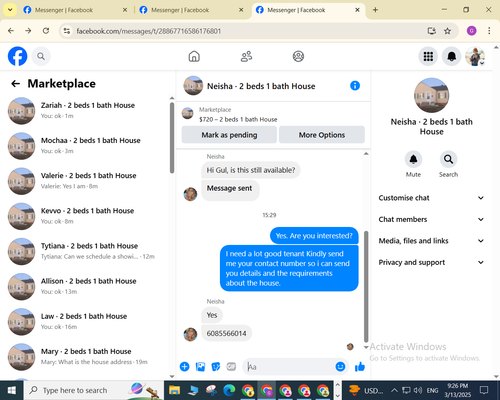Click the 'Yes. Are you interested?' message

point(314,236)
